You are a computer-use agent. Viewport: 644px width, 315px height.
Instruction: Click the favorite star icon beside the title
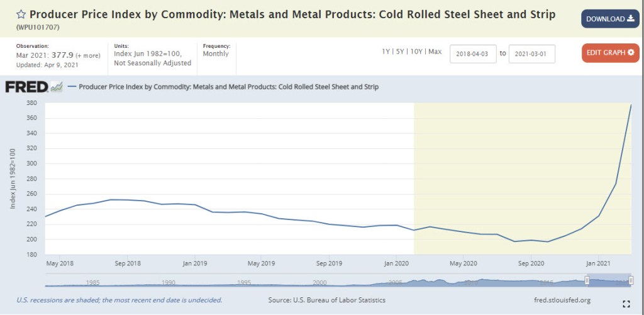click(x=21, y=14)
